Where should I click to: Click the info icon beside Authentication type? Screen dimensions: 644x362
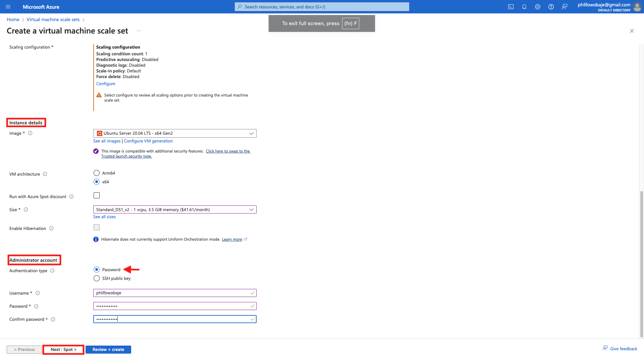[x=52, y=270]
